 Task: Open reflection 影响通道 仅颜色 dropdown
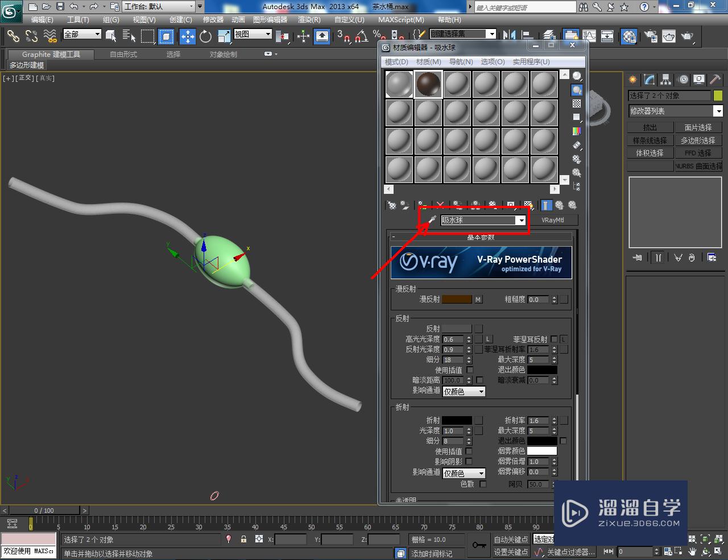point(464,391)
